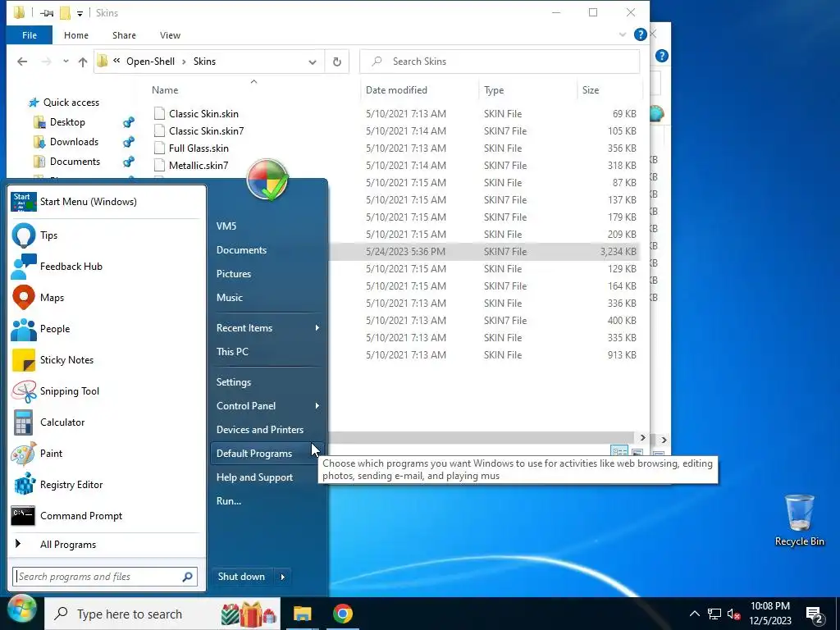Click the start menu search magnifier icon
This screenshot has height=630, width=840.
tap(188, 577)
